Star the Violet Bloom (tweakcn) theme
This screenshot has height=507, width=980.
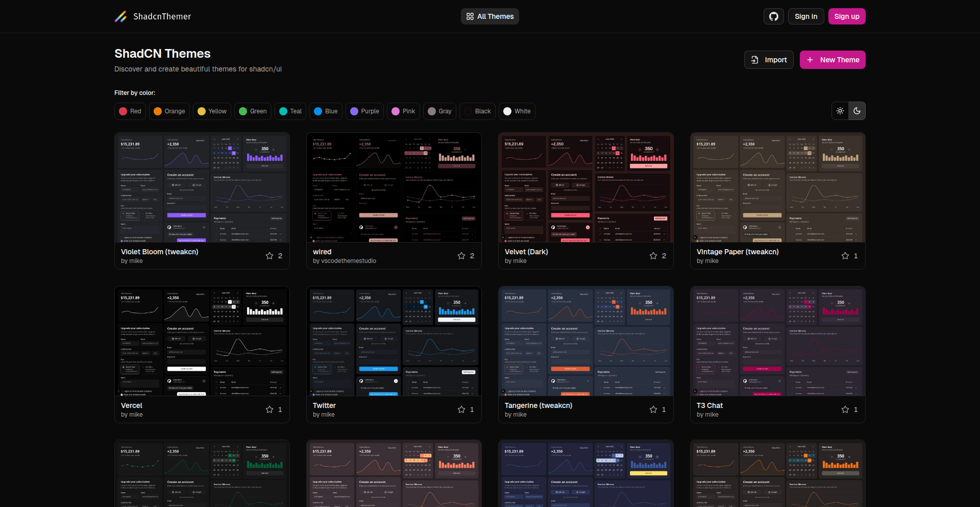point(269,256)
